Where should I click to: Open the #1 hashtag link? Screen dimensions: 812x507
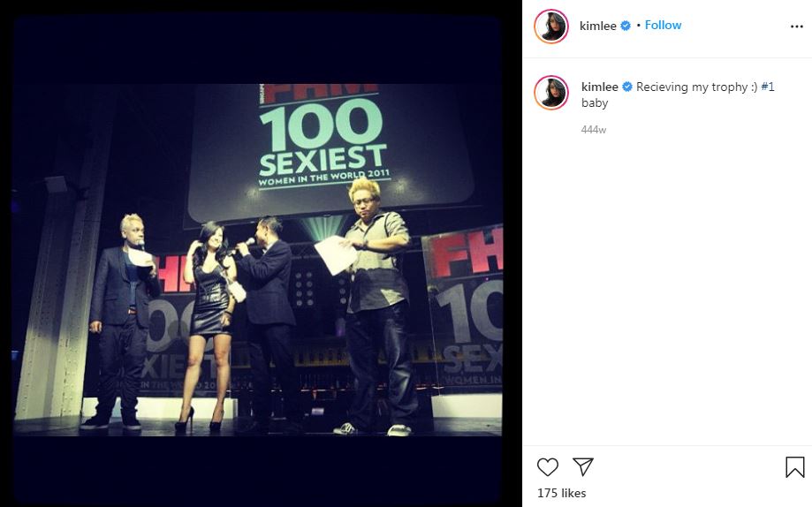point(768,87)
